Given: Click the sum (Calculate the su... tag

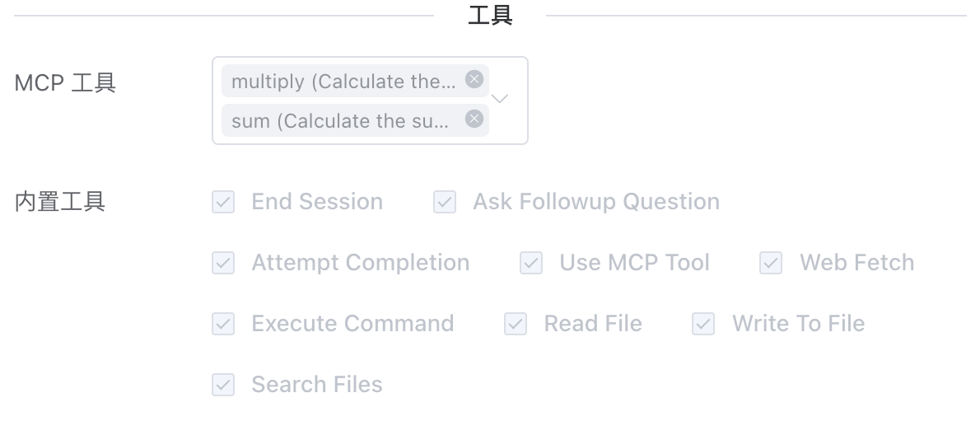Looking at the screenshot, I should (341, 121).
